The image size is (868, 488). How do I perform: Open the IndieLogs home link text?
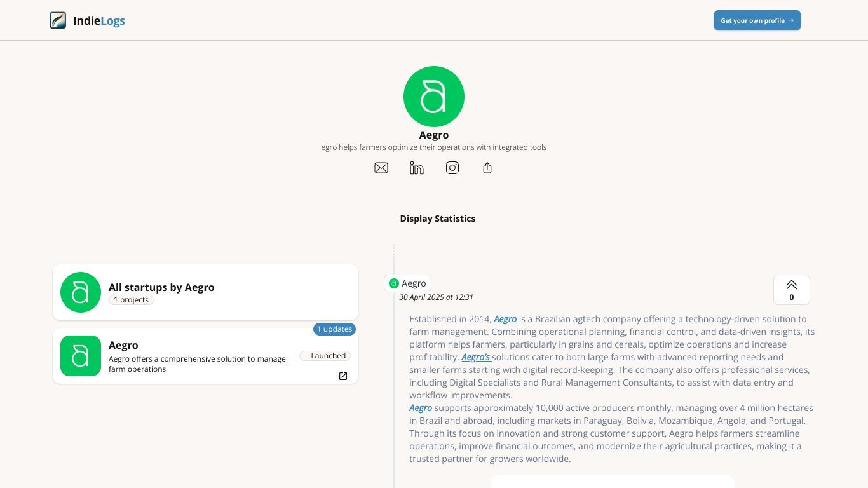99,20
